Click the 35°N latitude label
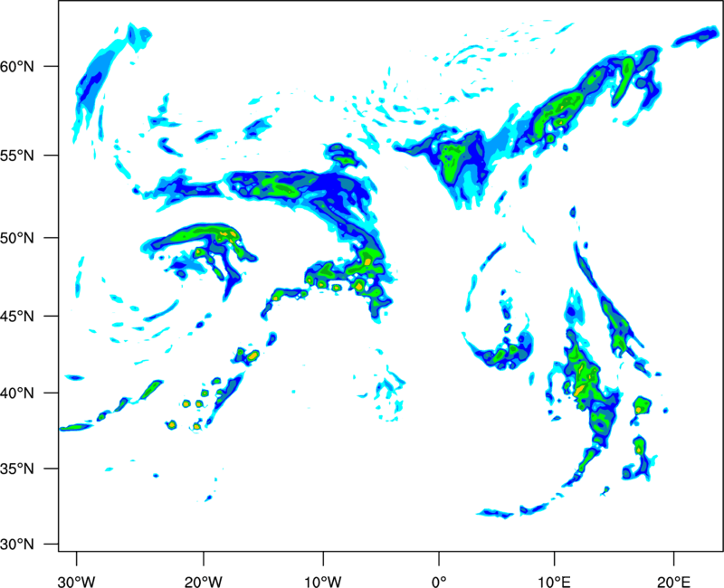Viewport: 724px width, 588px height. (x=17, y=469)
